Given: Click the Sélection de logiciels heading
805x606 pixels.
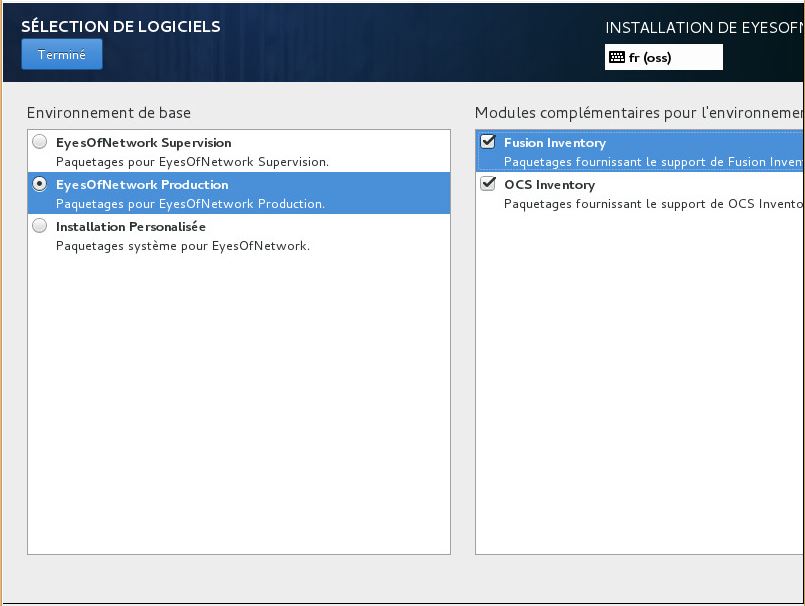Looking at the screenshot, I should (x=121, y=26).
